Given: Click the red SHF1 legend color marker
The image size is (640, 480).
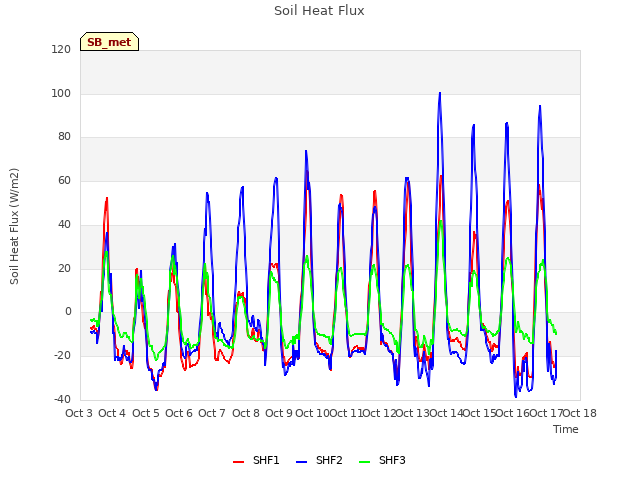Looking at the screenshot, I should tap(238, 461).
